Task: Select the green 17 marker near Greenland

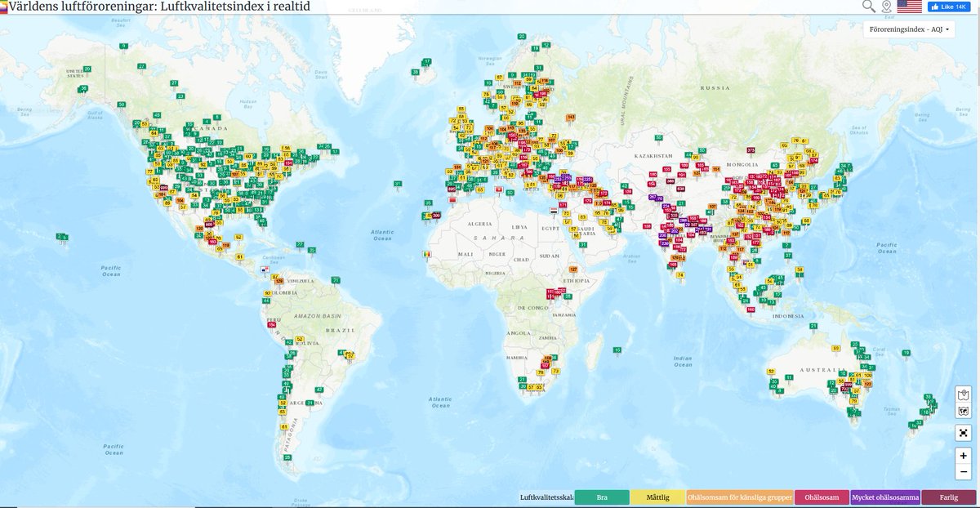Action: [426, 62]
